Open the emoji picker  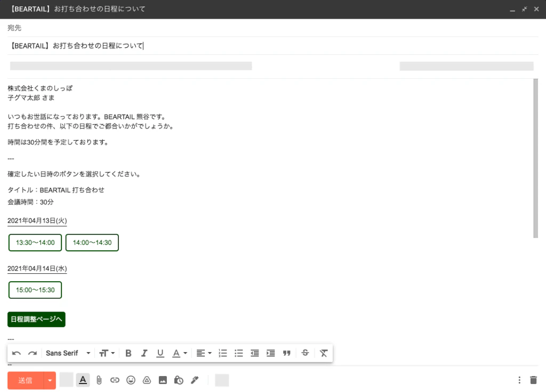tap(131, 380)
